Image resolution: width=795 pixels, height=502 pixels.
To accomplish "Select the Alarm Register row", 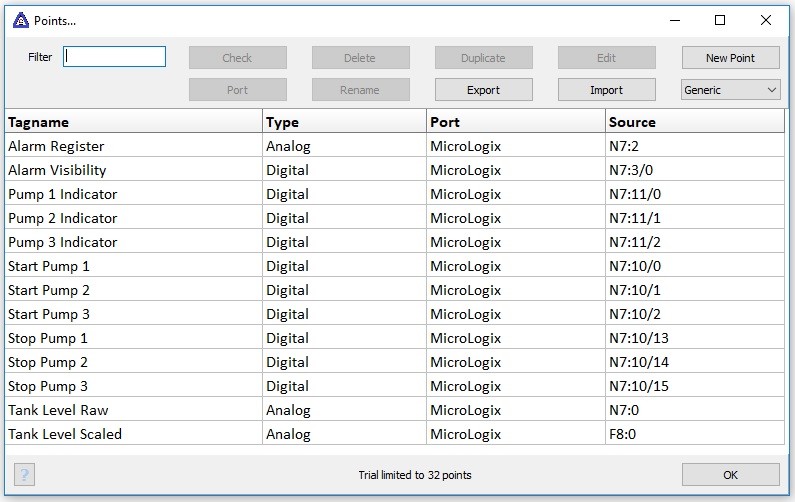I will (394, 146).
